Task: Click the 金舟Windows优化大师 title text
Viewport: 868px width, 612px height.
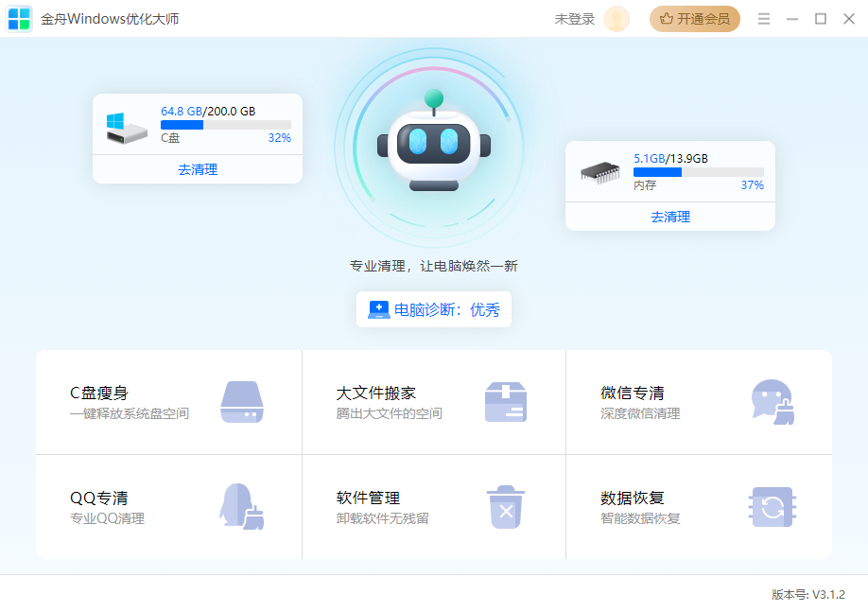Action: [x=110, y=19]
